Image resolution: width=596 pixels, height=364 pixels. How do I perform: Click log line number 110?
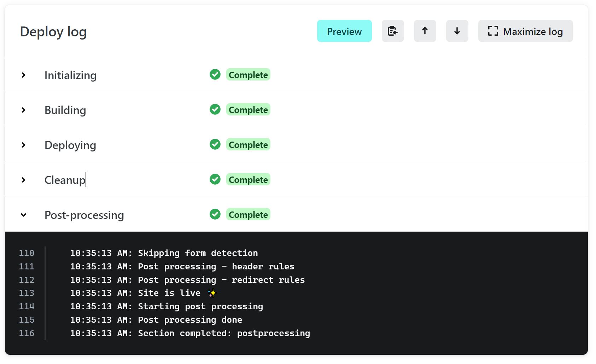point(27,253)
